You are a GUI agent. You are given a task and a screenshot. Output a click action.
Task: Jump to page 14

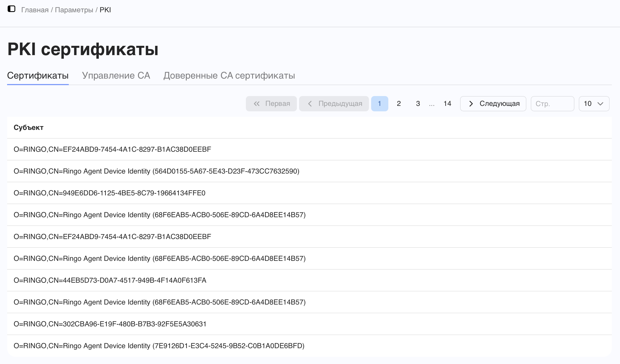(x=447, y=104)
